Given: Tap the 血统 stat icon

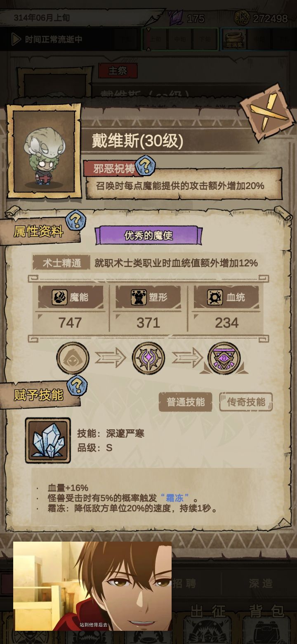Looking at the screenshot, I should click(x=215, y=297).
